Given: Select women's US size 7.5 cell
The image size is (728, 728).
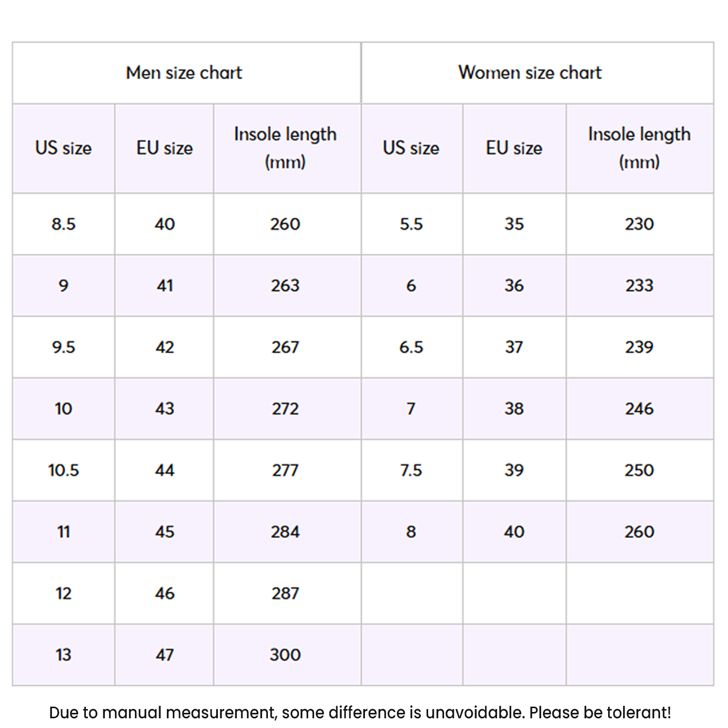Looking at the screenshot, I should (411, 470).
